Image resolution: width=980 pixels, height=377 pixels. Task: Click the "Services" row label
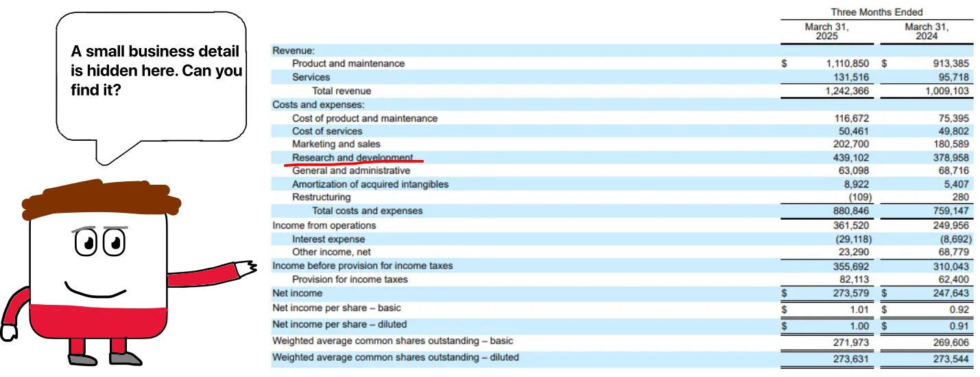click(x=311, y=77)
